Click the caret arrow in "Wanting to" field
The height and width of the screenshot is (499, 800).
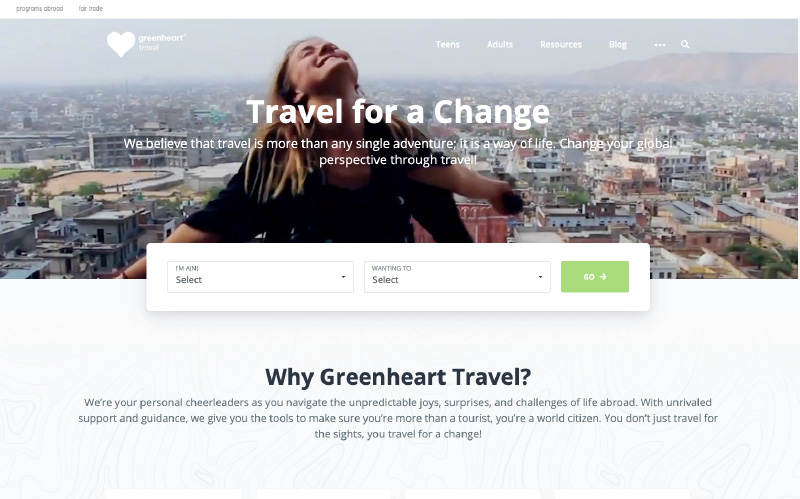tap(540, 277)
